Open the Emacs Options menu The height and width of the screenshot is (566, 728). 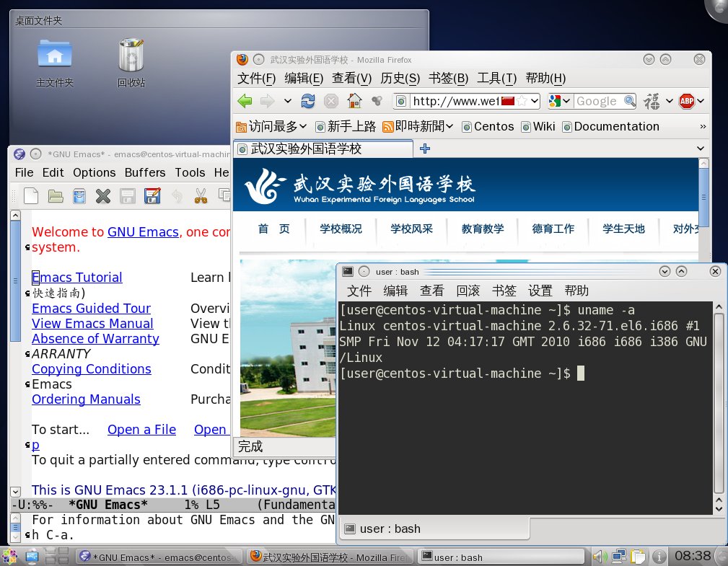95,172
